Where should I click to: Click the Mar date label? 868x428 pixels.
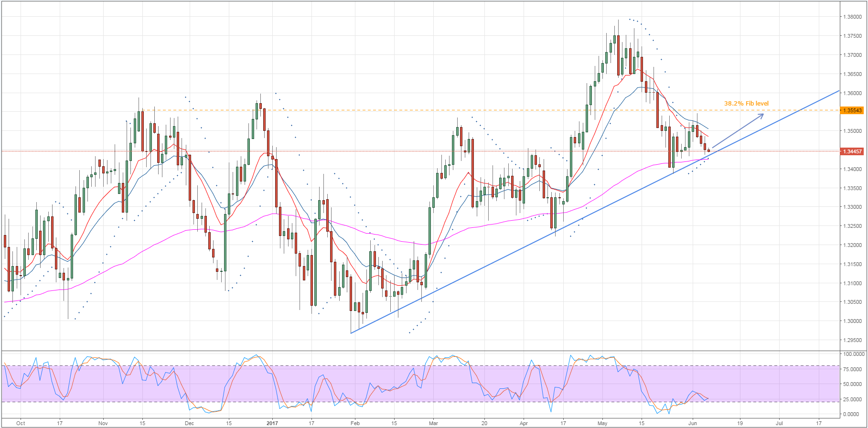(433, 423)
